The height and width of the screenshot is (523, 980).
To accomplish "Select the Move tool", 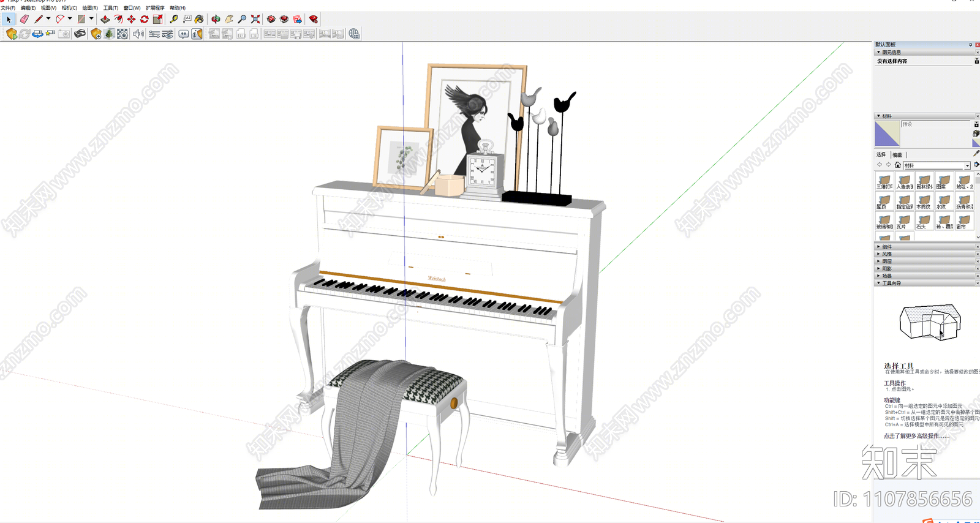I will [x=131, y=20].
